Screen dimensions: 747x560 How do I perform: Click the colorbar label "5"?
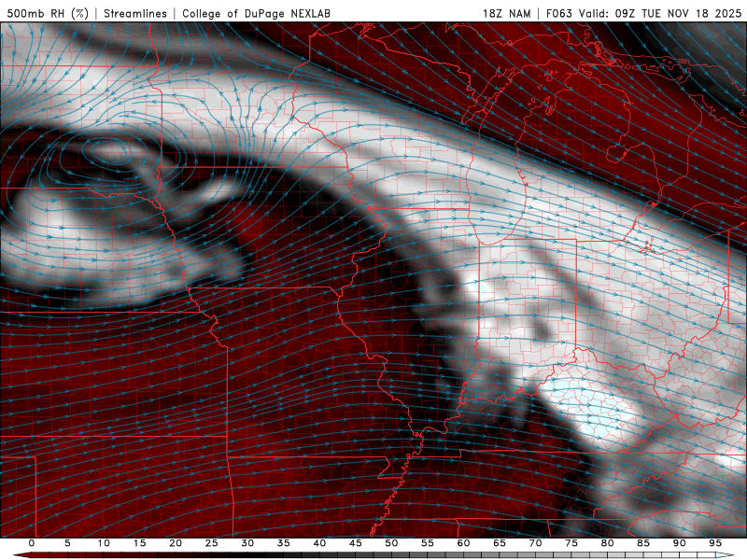[x=67, y=543]
